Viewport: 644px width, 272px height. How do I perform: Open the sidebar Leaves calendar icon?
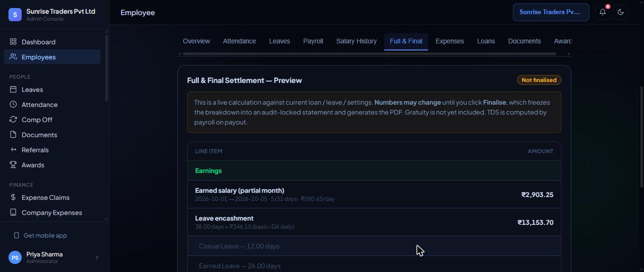tap(13, 90)
